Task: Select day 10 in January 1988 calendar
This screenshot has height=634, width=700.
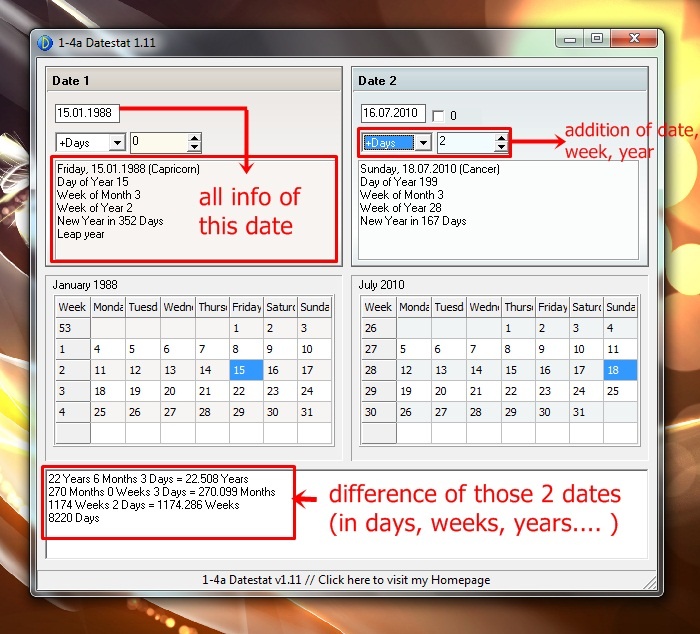Action: (314, 349)
